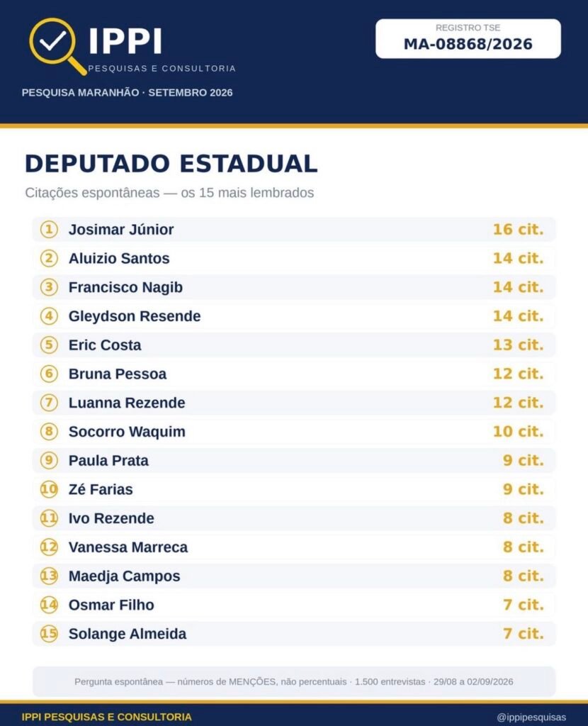Image resolution: width=588 pixels, height=726 pixels.
Task: Click the DEPUTADO ESTADUAL heading
Action: (171, 164)
